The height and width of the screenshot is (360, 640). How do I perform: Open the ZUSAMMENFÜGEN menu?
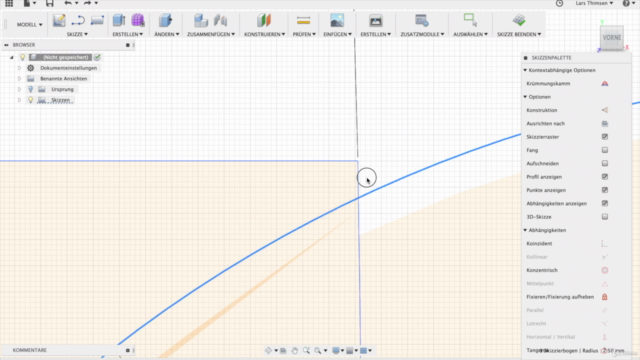(x=211, y=34)
